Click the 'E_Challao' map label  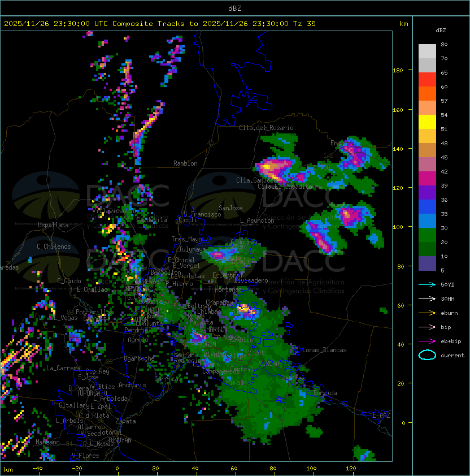(x=92, y=289)
